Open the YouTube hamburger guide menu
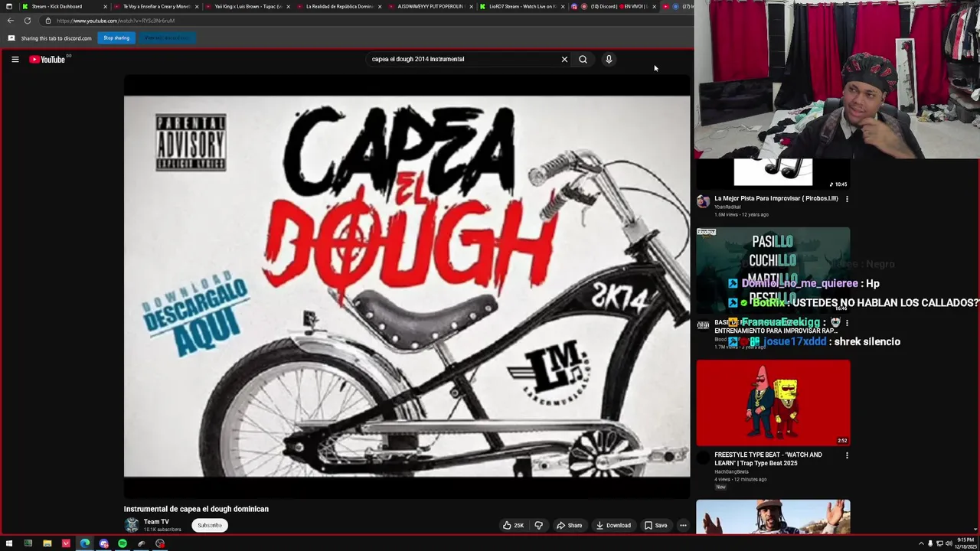This screenshot has height=551, width=980. pyautogui.click(x=15, y=59)
